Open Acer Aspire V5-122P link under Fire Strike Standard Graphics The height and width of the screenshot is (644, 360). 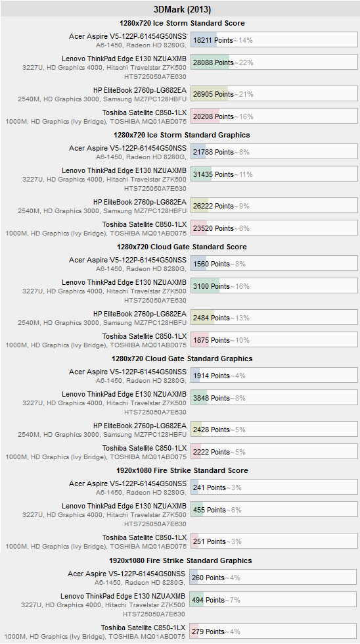tap(126, 574)
